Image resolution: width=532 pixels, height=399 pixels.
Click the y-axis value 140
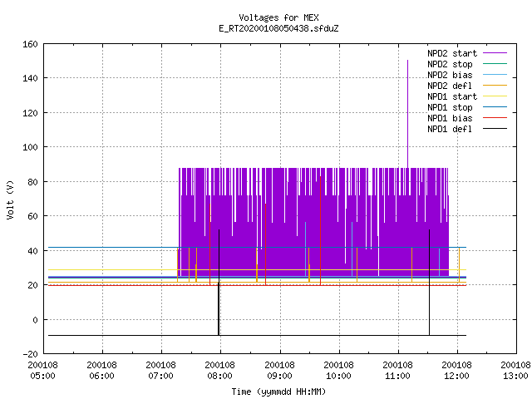(x=30, y=78)
